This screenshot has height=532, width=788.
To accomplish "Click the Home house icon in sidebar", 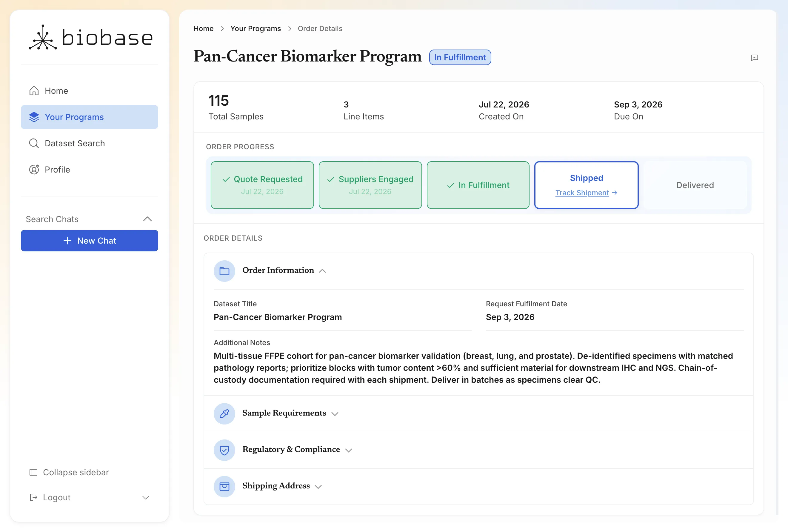I will pos(34,91).
